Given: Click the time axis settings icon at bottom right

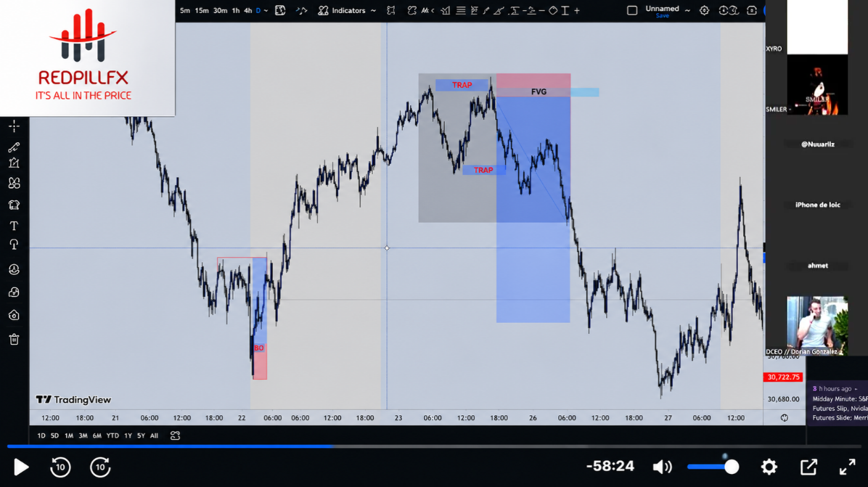Looking at the screenshot, I should [785, 418].
